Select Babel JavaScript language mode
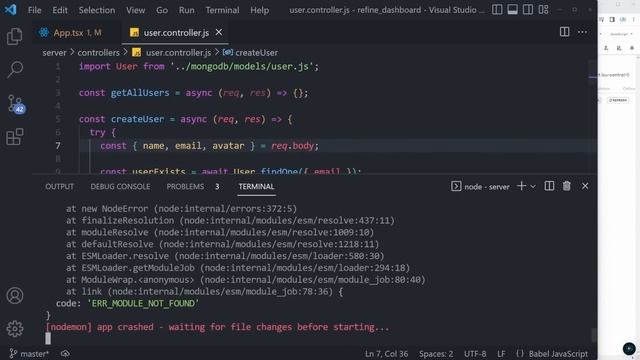This screenshot has width=640, height=360. 558,354
